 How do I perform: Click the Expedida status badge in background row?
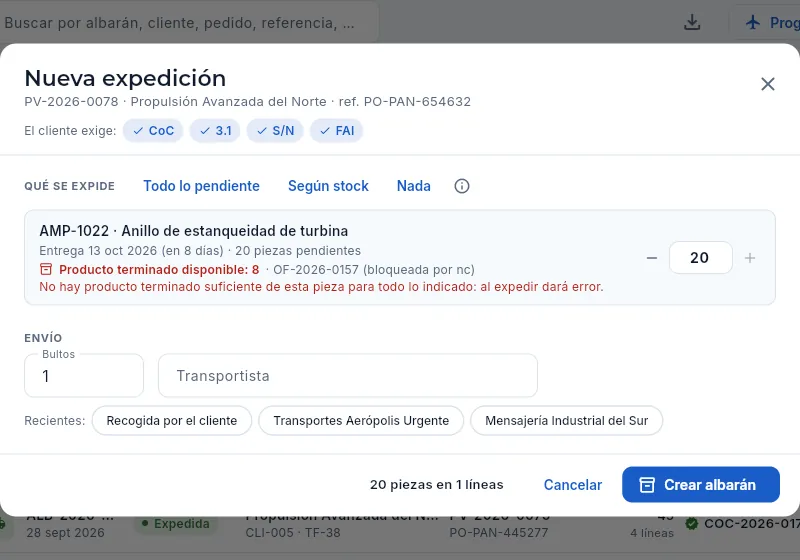177,524
